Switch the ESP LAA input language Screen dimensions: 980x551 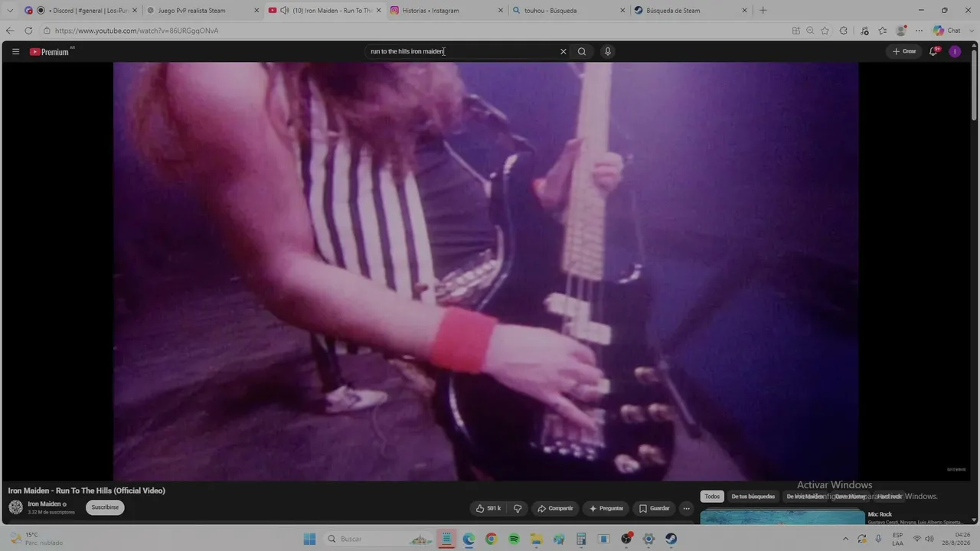(897, 539)
